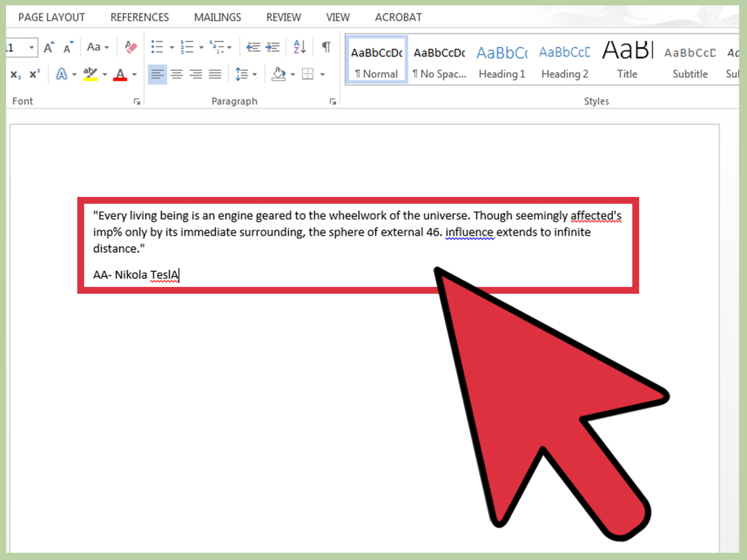Decrease paragraph indent
The image size is (747, 560).
[x=253, y=47]
